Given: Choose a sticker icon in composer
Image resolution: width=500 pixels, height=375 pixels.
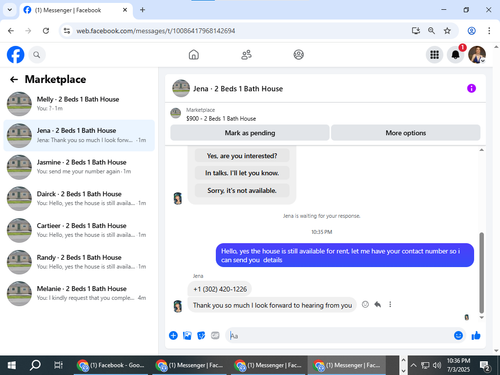Looking at the screenshot, I should (201, 335).
